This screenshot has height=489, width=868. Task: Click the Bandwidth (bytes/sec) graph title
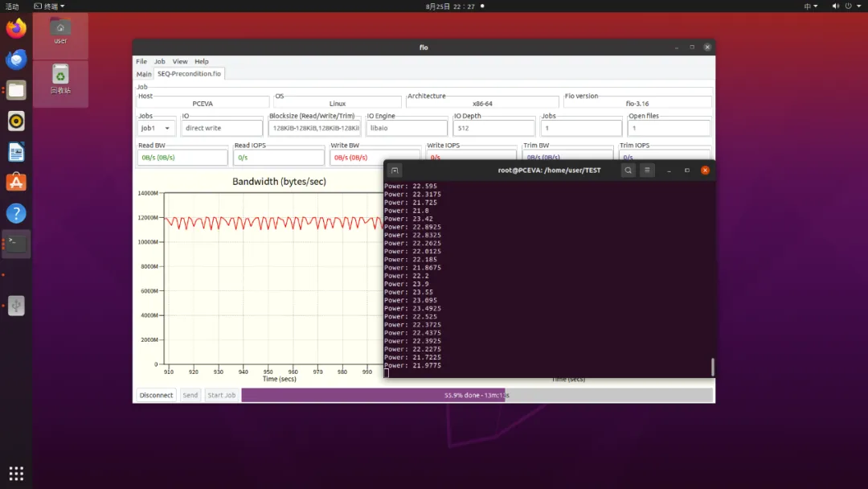click(279, 182)
